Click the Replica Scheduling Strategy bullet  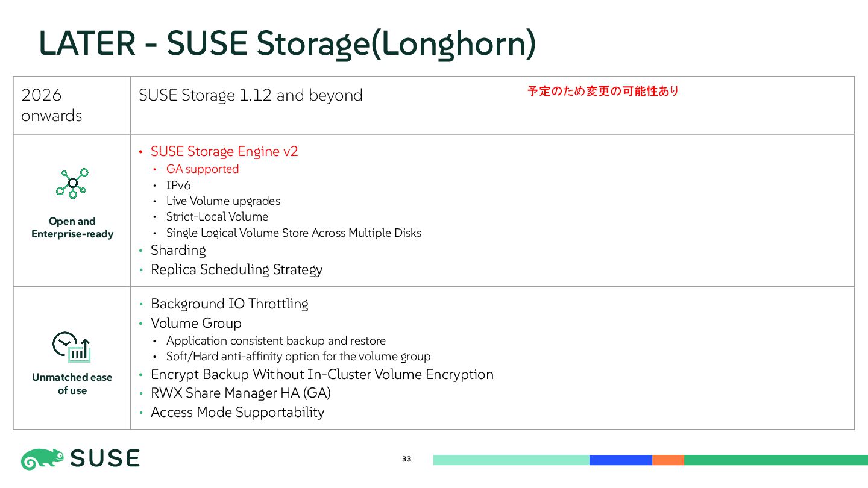pos(236,269)
